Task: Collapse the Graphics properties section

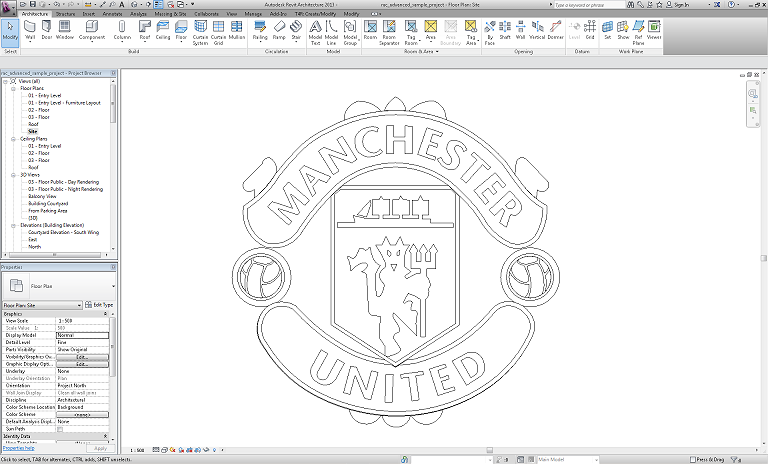Action: (x=105, y=314)
